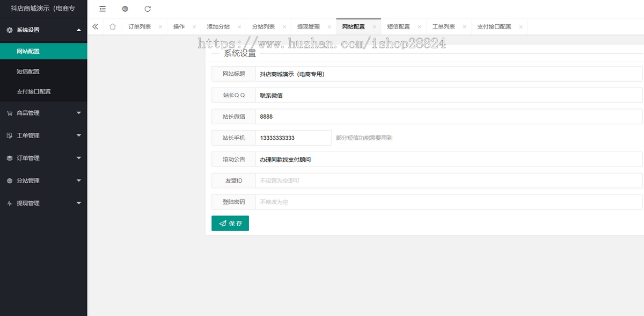
Task: Click the 友盟ID input field
Action: 448,181
